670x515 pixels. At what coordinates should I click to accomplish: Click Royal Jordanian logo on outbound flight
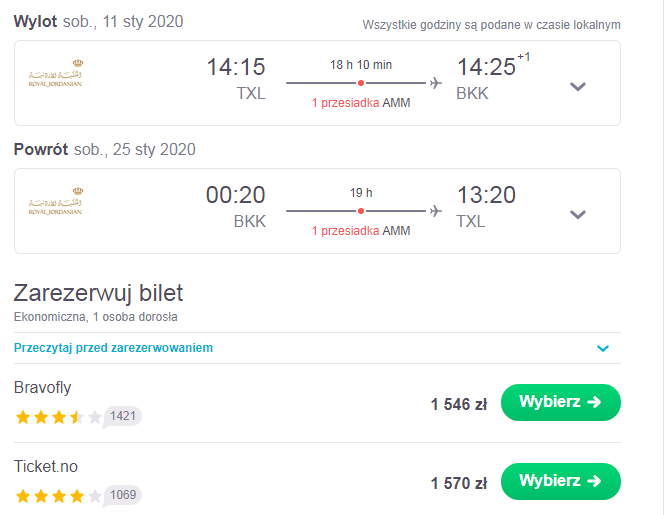pyautogui.click(x=55, y=73)
